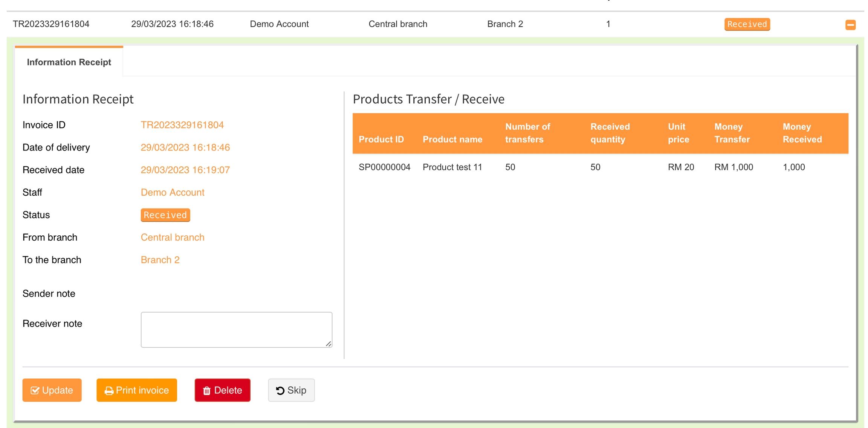
Task: Click the Product test 11 name cell
Action: coord(452,167)
